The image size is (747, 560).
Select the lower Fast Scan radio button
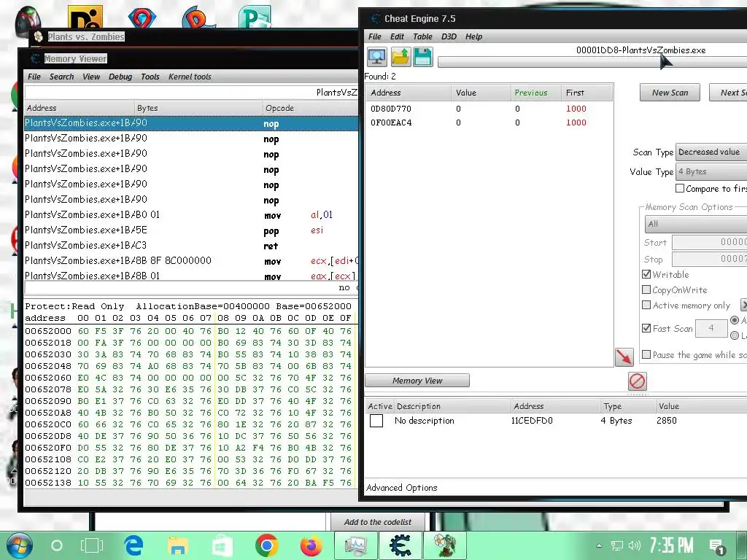point(735,335)
